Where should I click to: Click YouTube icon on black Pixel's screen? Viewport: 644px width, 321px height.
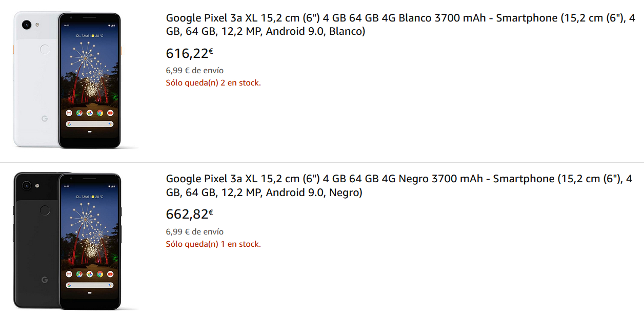[x=110, y=274]
